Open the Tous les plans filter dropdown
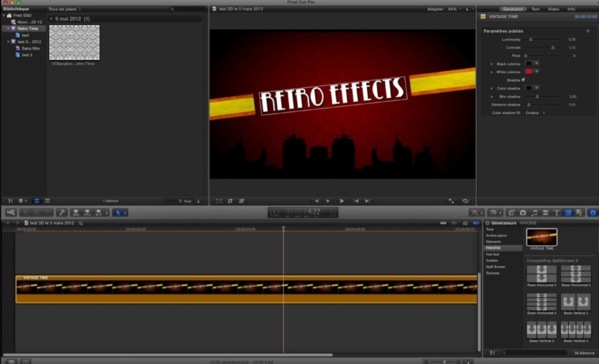This screenshot has height=364, width=599. [65, 9]
